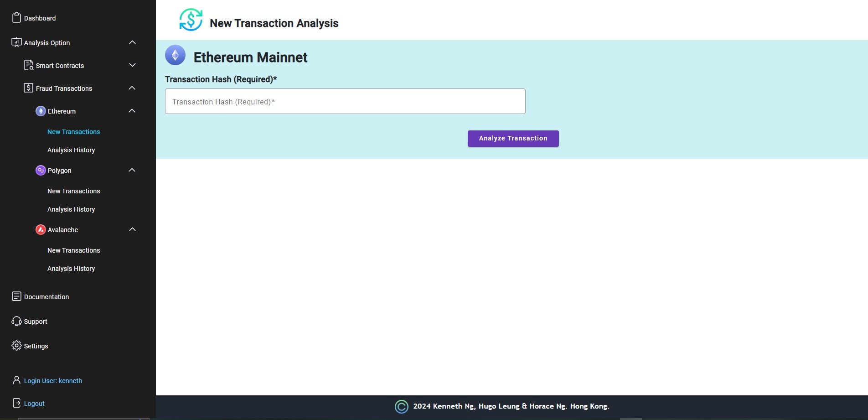Click the Login User person icon

click(16, 380)
